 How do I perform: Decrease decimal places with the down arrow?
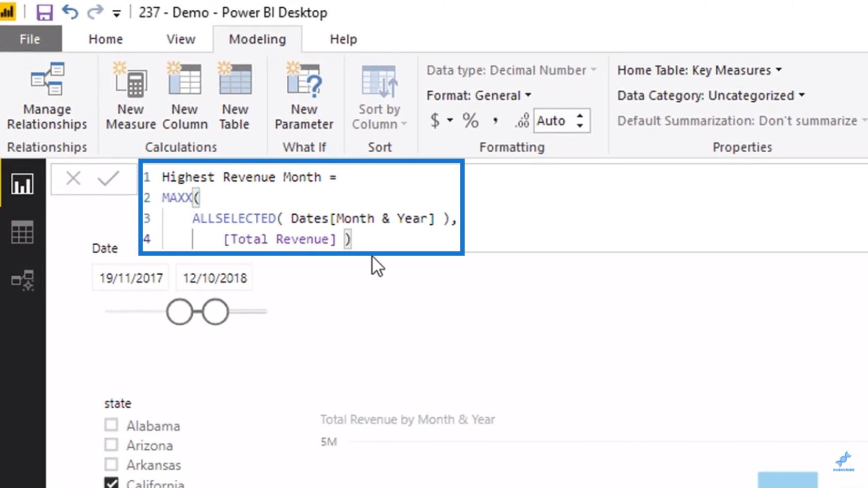coord(580,126)
